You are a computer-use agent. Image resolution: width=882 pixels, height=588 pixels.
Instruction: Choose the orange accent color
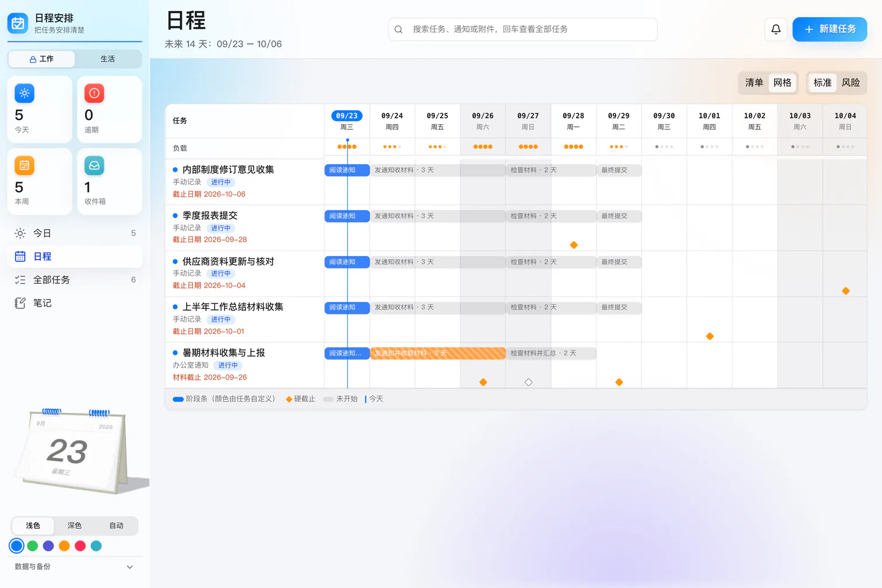[64, 546]
